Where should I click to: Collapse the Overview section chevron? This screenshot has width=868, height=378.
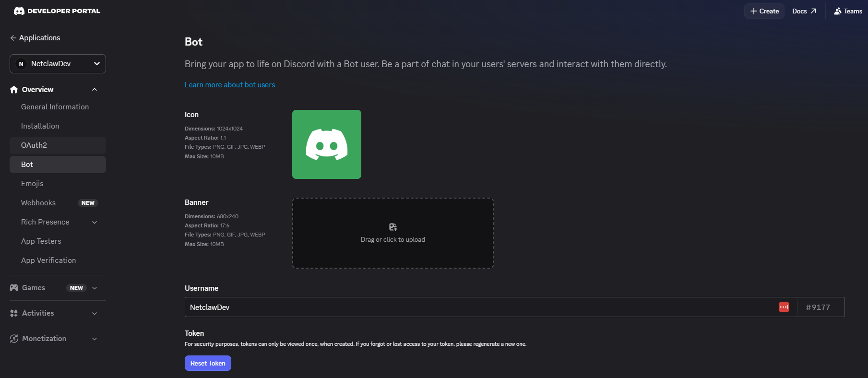tap(95, 90)
